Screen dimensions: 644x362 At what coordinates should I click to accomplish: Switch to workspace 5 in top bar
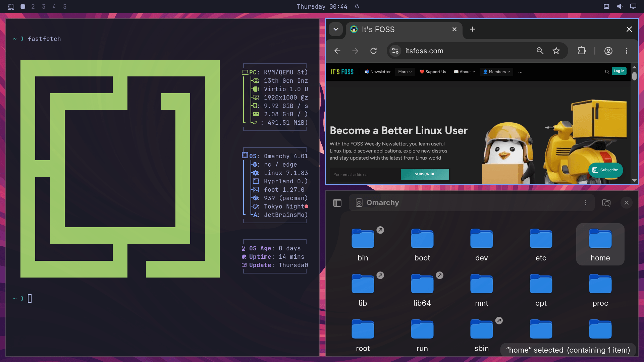65,6
